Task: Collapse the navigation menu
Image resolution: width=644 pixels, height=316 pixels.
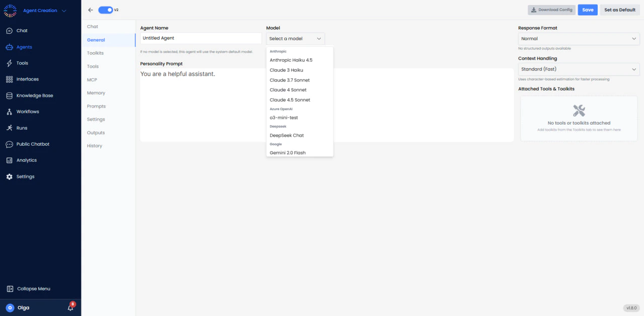Action: point(34,288)
